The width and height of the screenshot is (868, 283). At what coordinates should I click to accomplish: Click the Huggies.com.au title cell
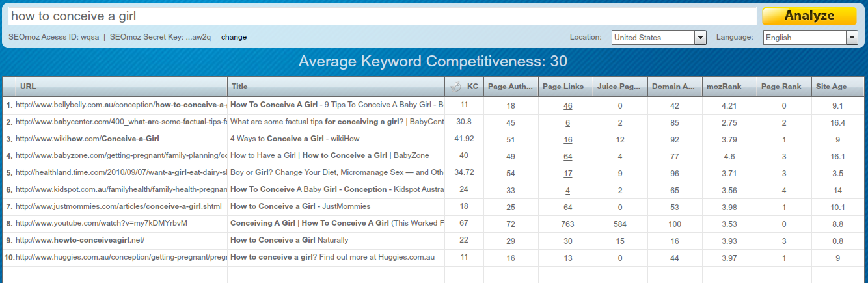(x=336, y=257)
